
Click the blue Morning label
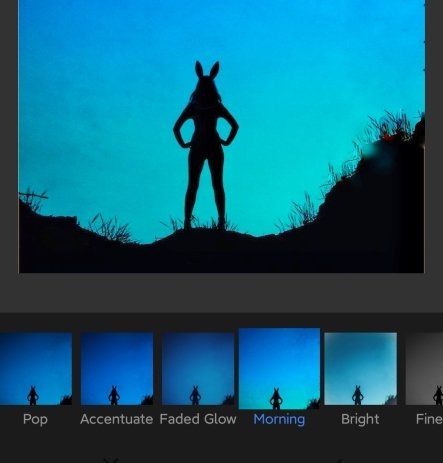coord(279,420)
